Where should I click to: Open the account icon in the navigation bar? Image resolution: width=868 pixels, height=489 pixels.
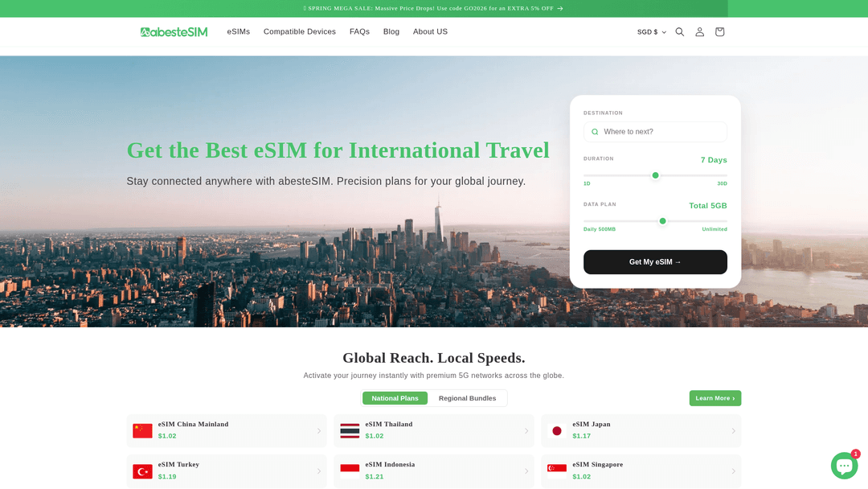point(699,32)
